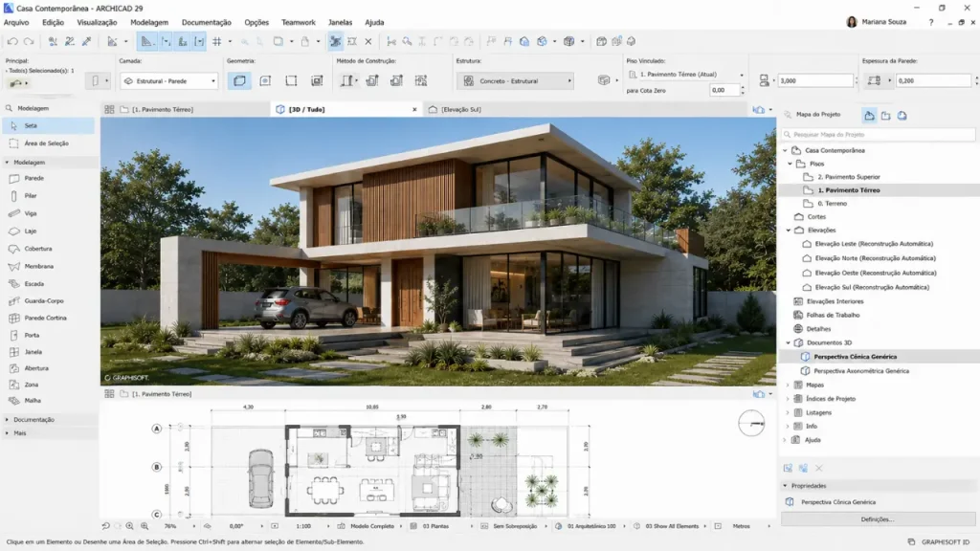
Task: Click the Mariana Souza user account
Action: (x=877, y=22)
